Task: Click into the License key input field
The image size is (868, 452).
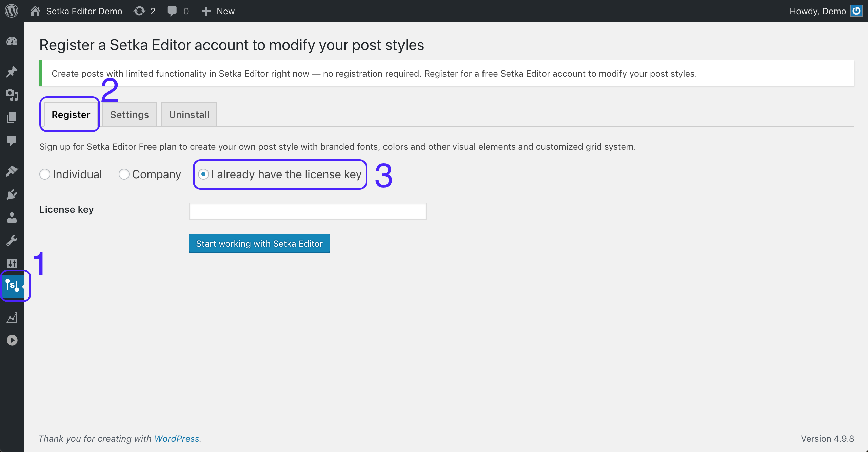Action: (308, 211)
